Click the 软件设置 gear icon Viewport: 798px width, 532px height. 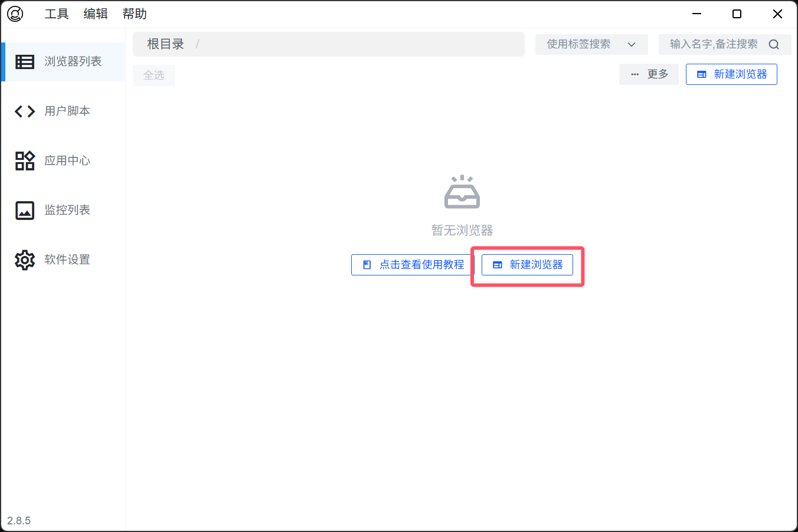25,260
